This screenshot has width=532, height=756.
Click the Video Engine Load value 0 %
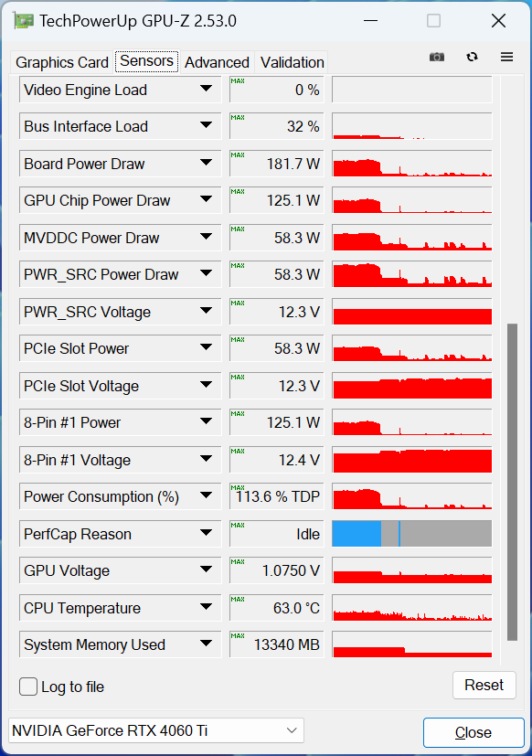(x=276, y=90)
